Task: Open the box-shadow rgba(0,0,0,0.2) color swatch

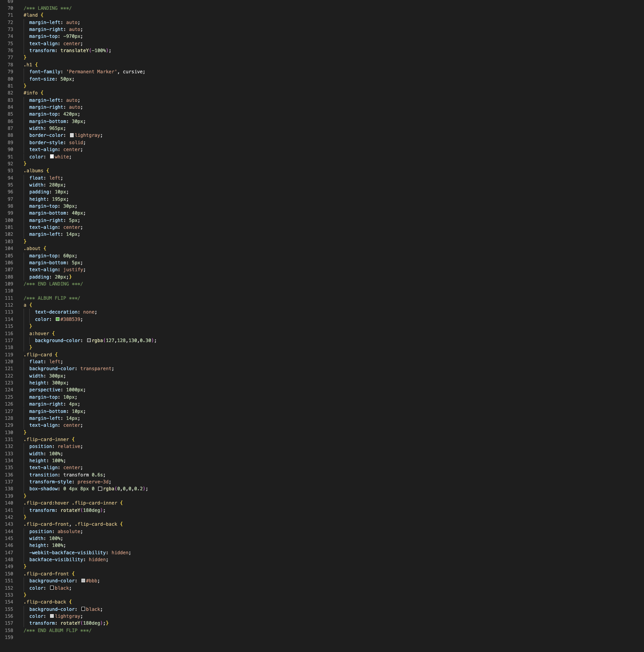Action: pos(100,489)
